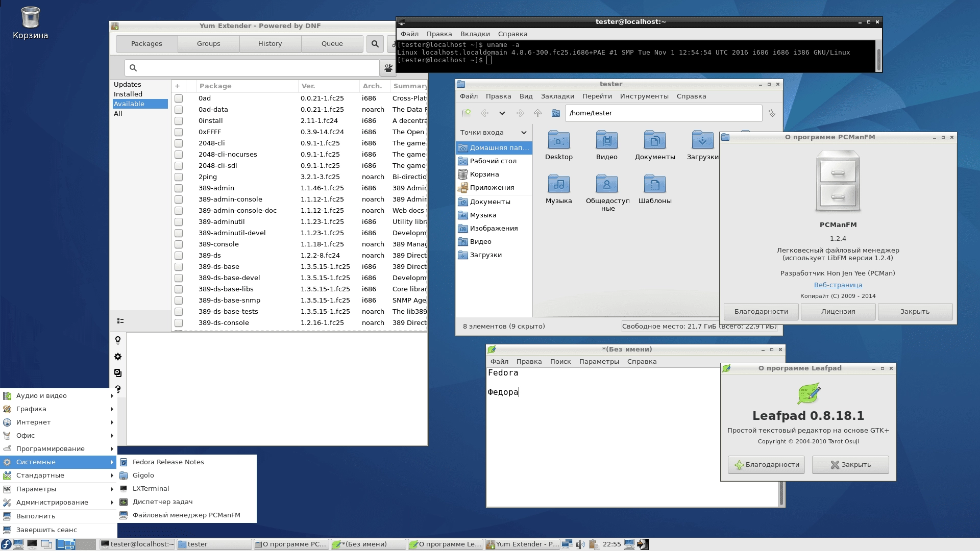Click the clipboard manager tray icon
980x551 pixels.
coord(594,544)
